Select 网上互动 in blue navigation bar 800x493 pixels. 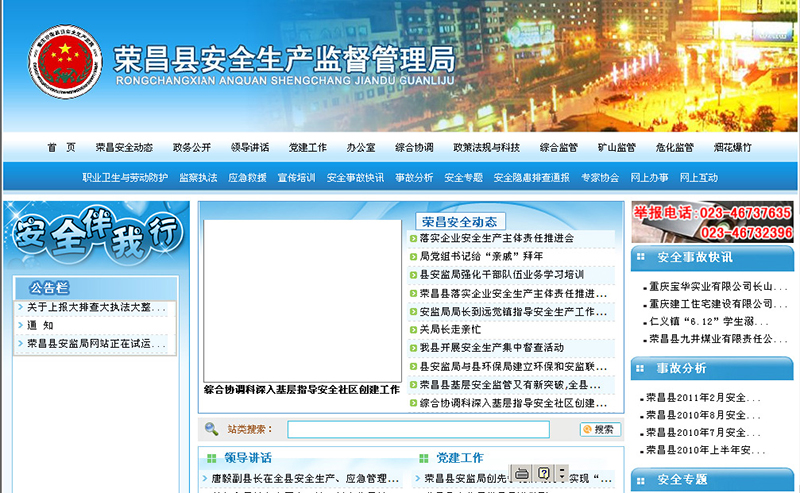pyautogui.click(x=698, y=178)
